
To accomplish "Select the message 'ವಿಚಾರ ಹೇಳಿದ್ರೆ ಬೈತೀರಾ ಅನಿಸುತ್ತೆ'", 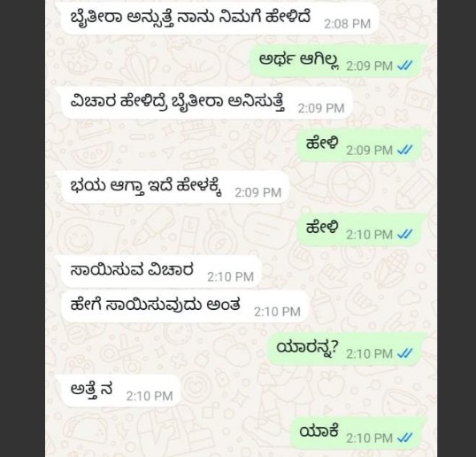I will tap(177, 102).
